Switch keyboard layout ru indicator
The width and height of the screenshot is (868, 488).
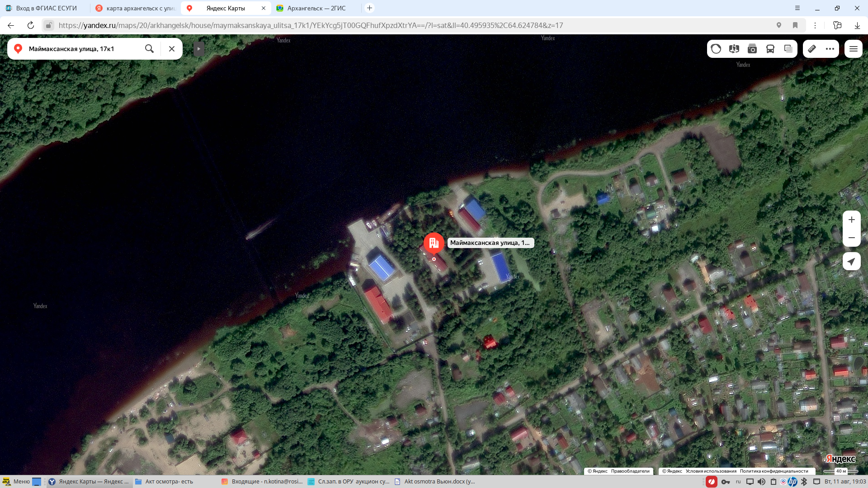[738, 482]
